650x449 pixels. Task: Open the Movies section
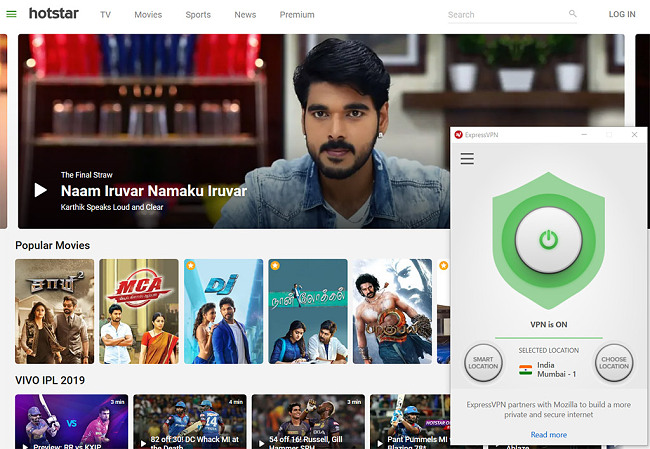tap(148, 15)
